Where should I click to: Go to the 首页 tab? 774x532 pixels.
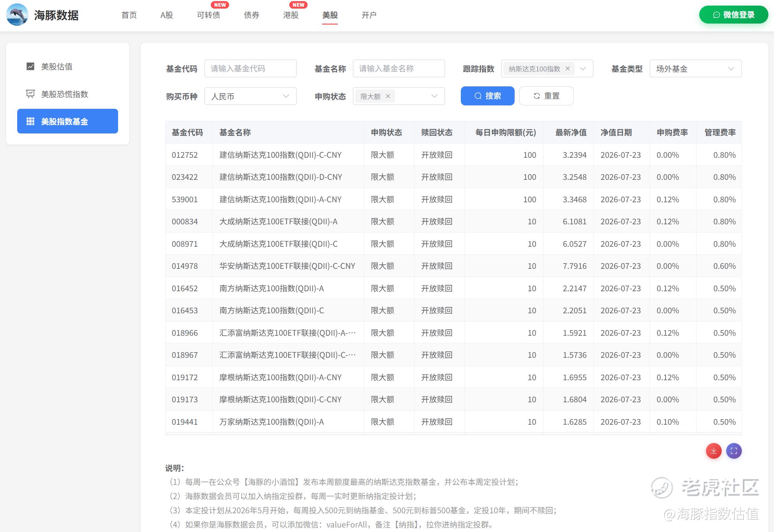tap(129, 15)
